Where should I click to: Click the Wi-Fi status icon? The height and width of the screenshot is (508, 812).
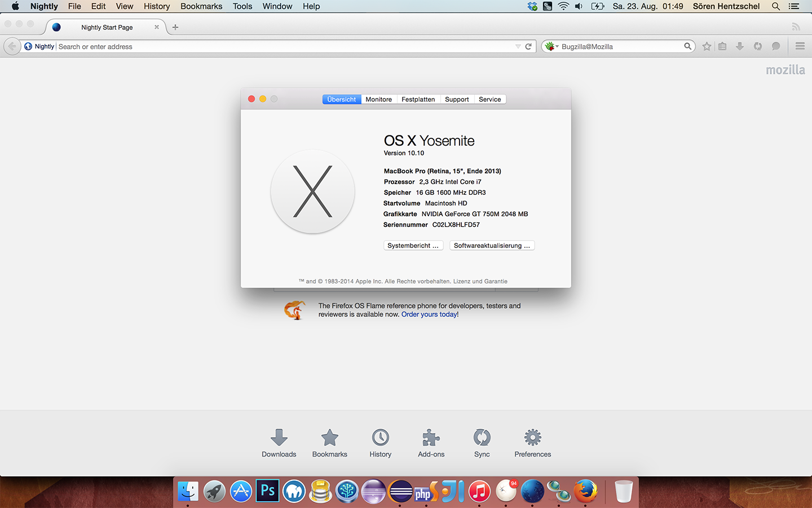tap(563, 6)
